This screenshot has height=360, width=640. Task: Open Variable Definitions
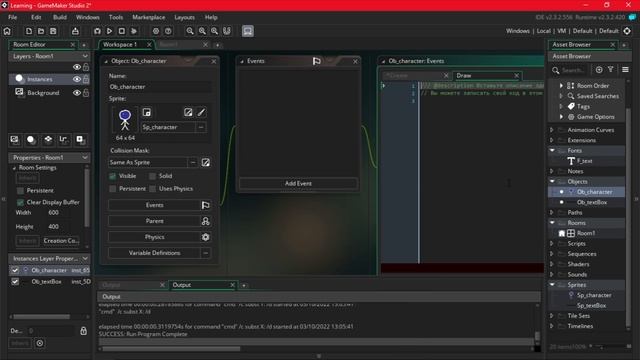pos(154,253)
